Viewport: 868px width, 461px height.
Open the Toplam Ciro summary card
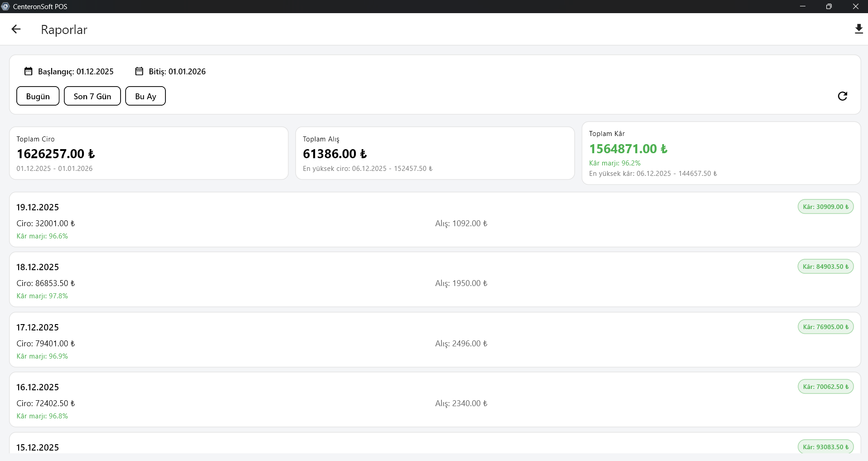coord(149,153)
